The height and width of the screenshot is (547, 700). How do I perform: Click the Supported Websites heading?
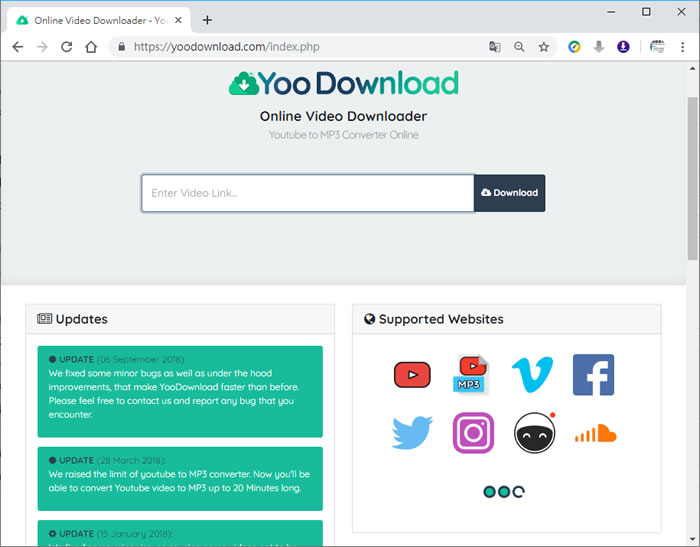pyautogui.click(x=441, y=319)
